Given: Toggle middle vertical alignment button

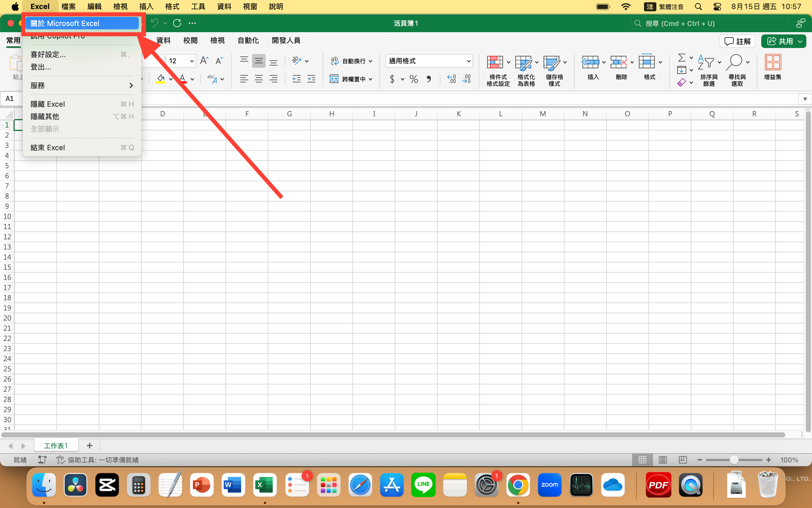Looking at the screenshot, I should click(x=259, y=61).
